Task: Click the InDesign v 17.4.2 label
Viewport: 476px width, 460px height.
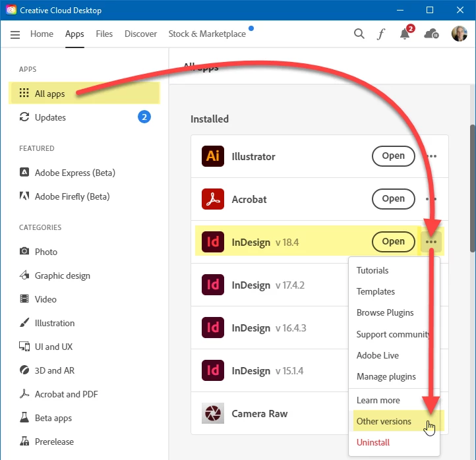Action: pos(268,285)
